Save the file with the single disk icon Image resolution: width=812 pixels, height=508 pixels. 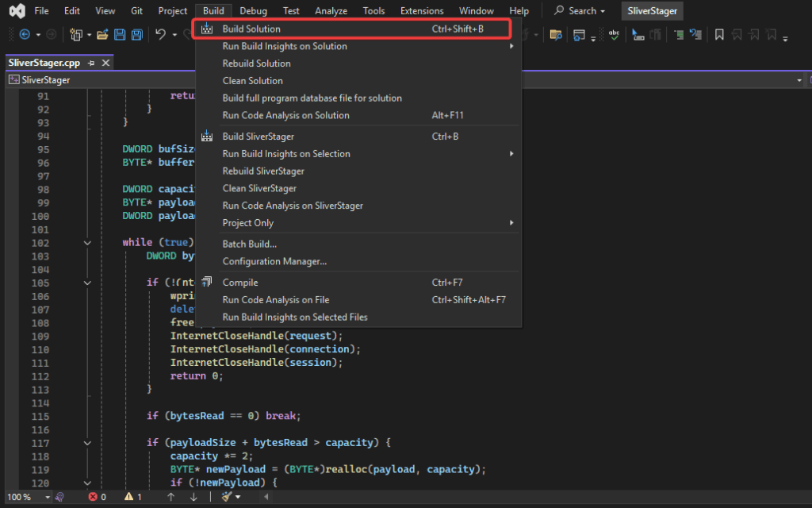[x=120, y=35]
